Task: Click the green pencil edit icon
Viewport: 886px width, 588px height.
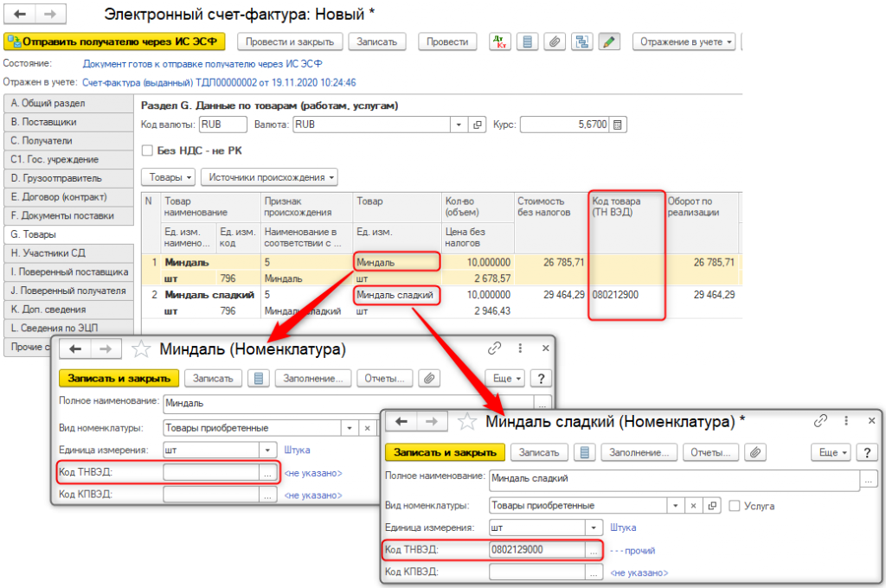Action: 609,42
